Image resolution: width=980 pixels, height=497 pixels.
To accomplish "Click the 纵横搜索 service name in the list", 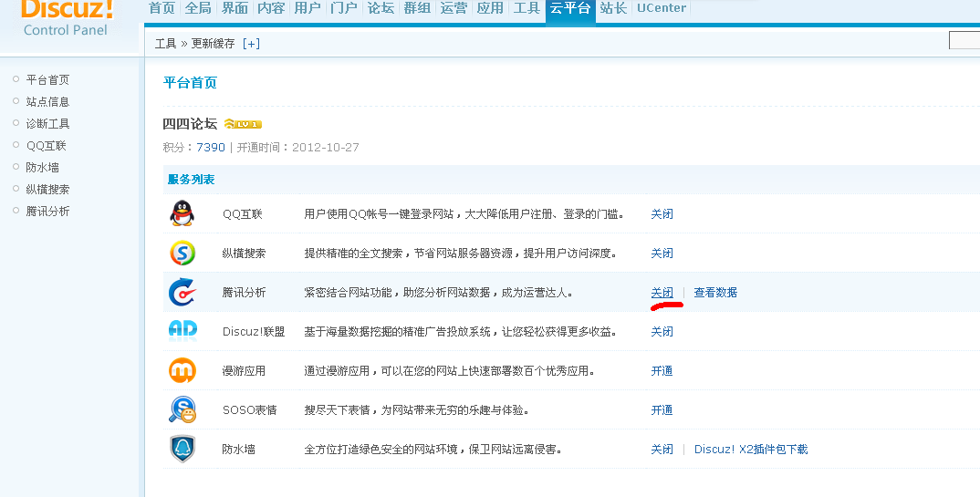I will [244, 254].
